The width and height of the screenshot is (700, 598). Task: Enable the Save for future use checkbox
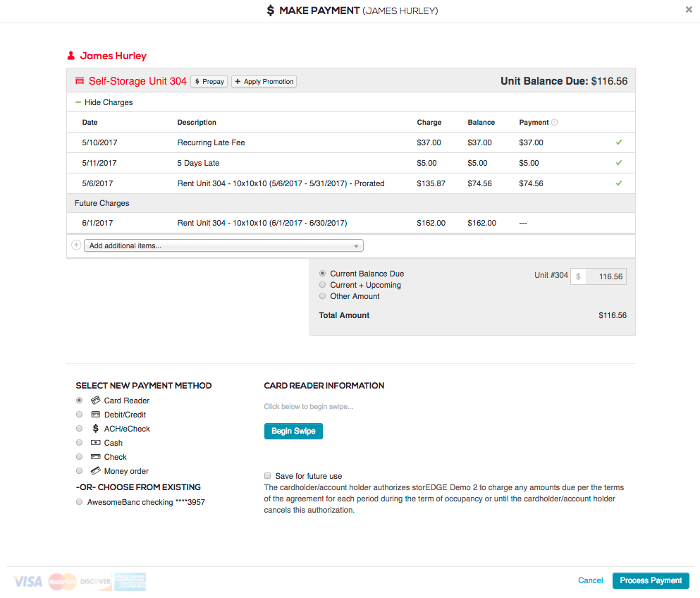267,476
